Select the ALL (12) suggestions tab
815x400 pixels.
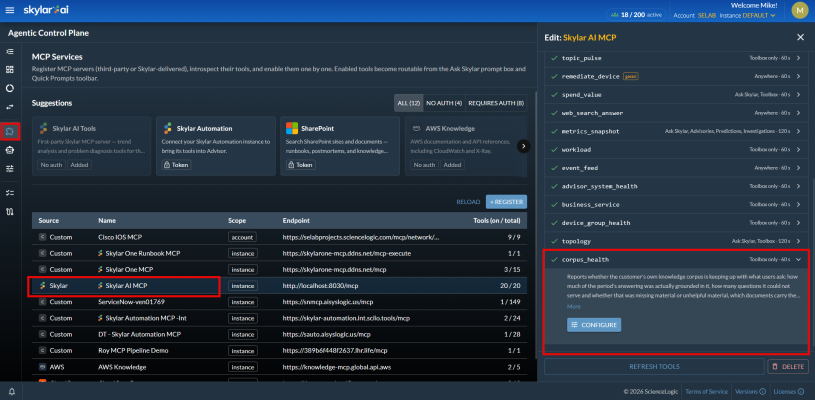coord(409,103)
